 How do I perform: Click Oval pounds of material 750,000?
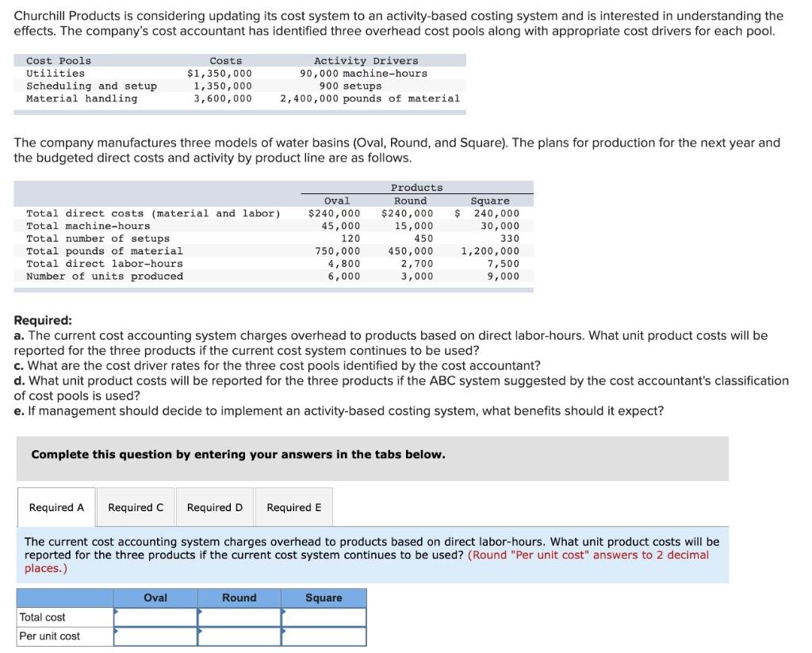coord(338,251)
